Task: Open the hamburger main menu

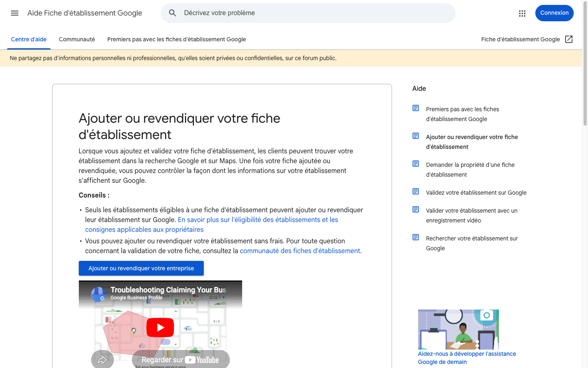Action: (x=15, y=13)
